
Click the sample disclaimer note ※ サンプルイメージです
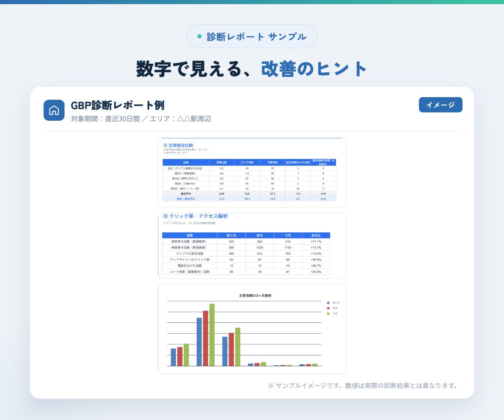coord(363,386)
